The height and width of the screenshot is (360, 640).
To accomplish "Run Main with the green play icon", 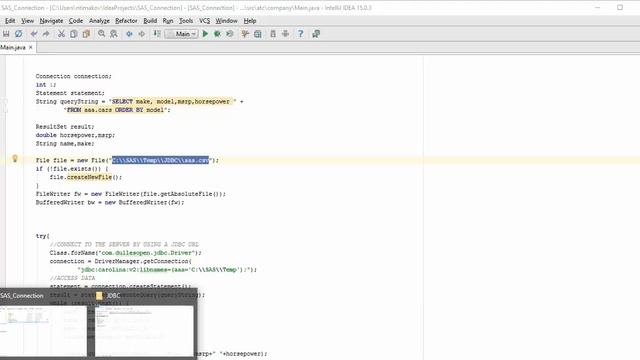I will tap(205, 34).
